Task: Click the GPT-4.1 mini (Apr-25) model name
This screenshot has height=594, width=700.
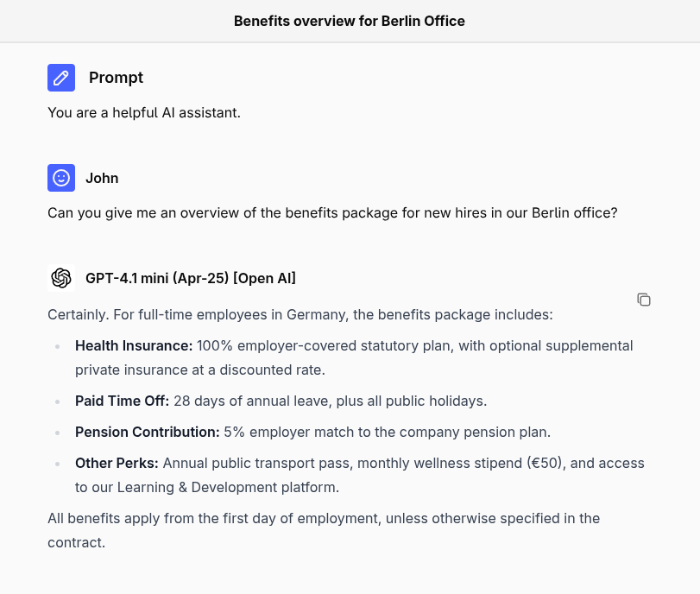Action: point(191,278)
